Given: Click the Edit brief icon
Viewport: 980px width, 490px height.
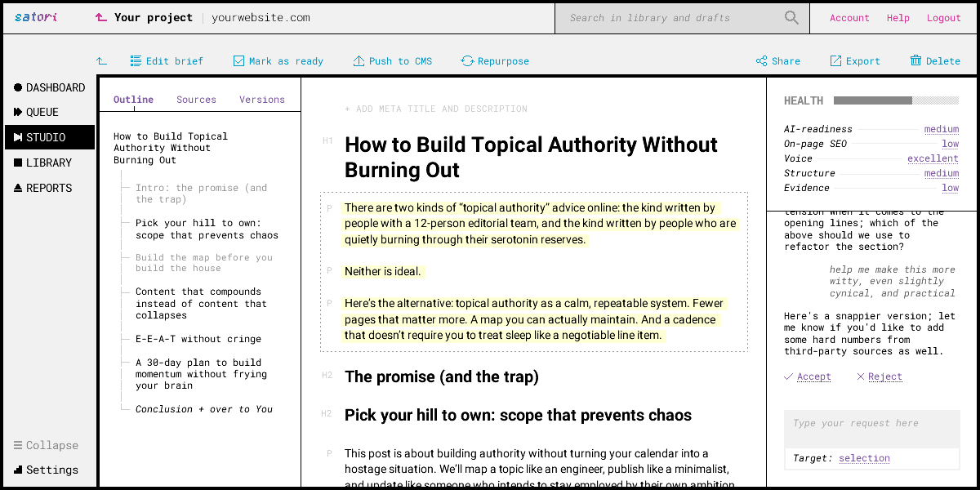Looking at the screenshot, I should pos(136,61).
